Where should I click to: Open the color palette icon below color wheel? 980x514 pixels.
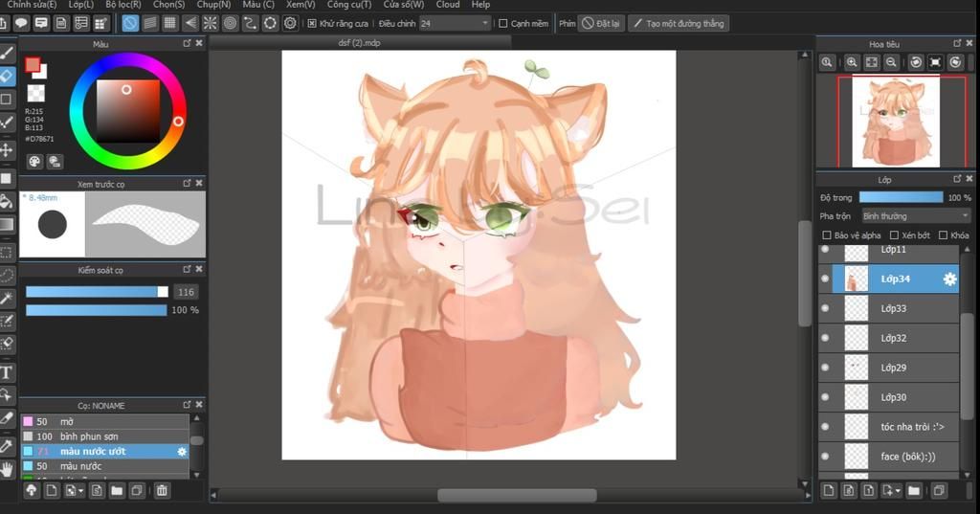[x=34, y=162]
